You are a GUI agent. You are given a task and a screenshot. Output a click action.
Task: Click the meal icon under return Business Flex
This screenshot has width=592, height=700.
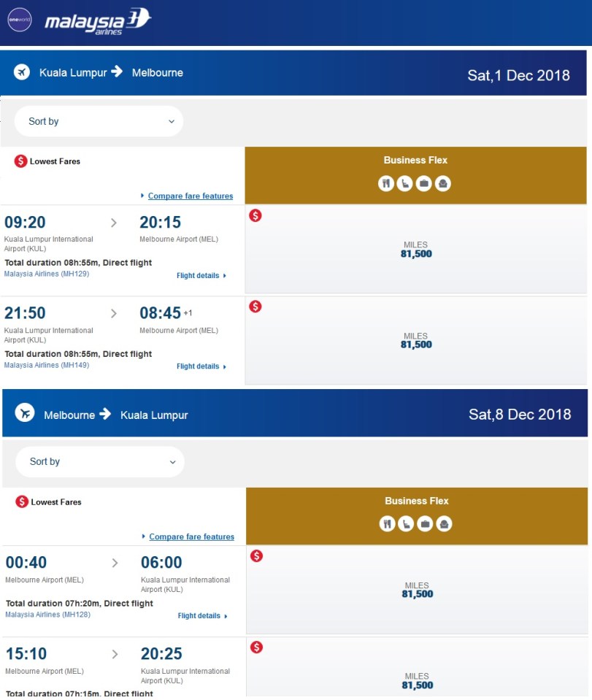click(388, 524)
